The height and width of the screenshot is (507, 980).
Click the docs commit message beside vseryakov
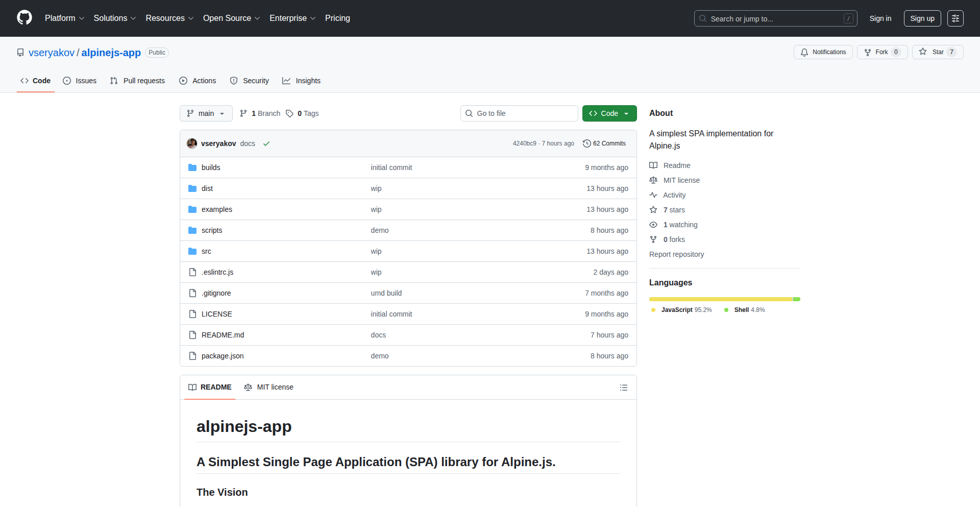coord(248,143)
